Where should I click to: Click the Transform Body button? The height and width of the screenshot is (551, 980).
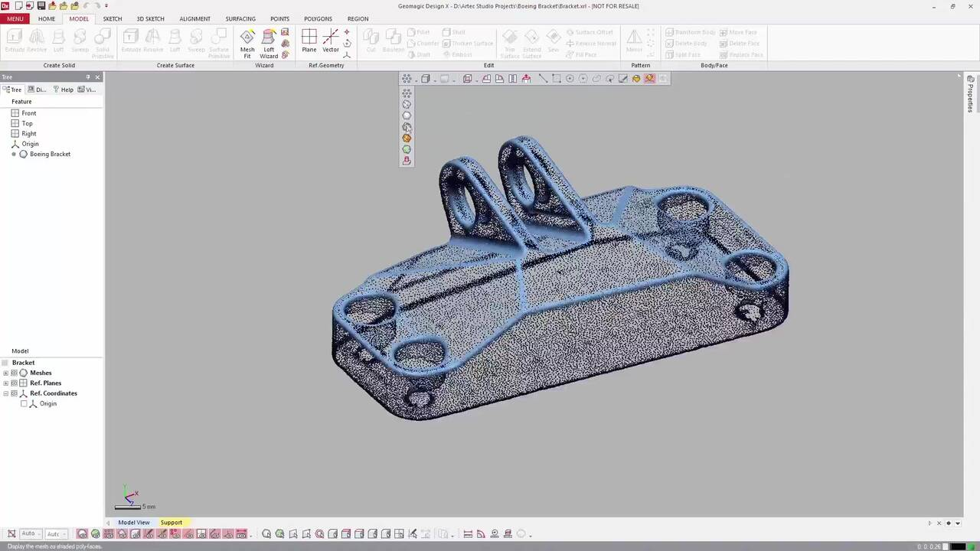point(691,32)
